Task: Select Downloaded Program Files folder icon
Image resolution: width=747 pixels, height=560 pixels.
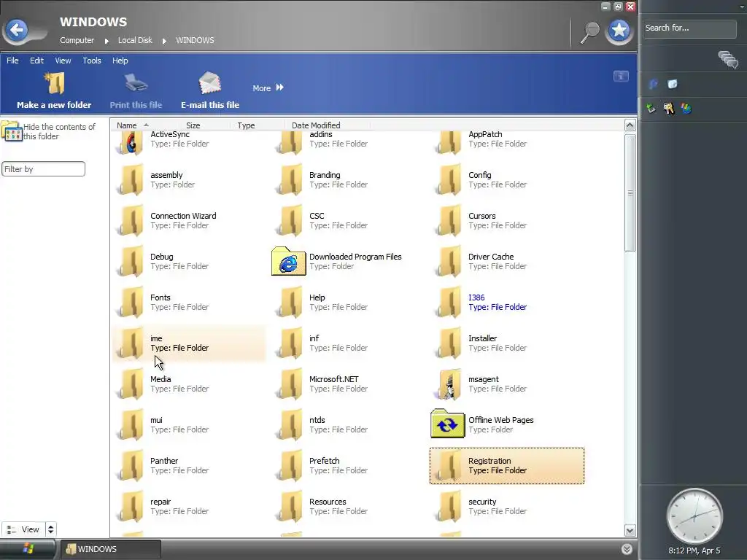Action: 289,261
